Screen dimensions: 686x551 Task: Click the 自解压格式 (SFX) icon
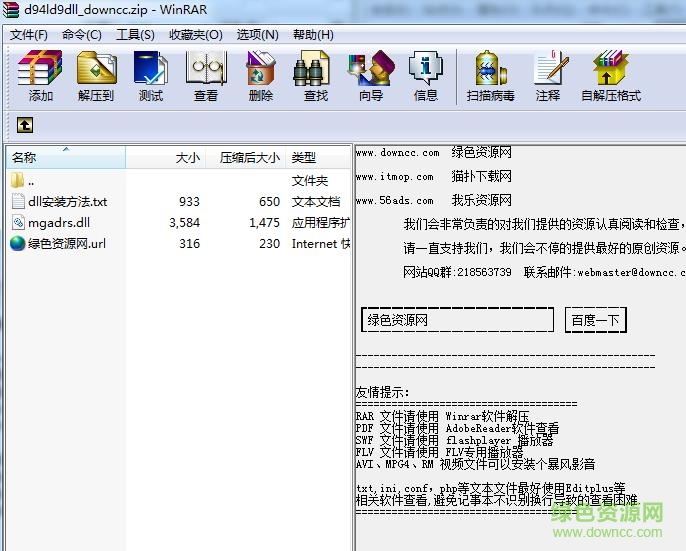coord(610,76)
